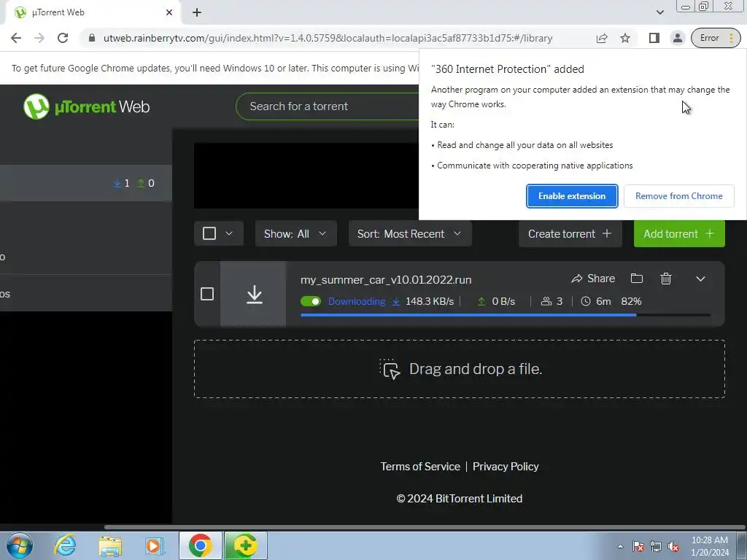Bookmark the page with the star icon

(625, 38)
